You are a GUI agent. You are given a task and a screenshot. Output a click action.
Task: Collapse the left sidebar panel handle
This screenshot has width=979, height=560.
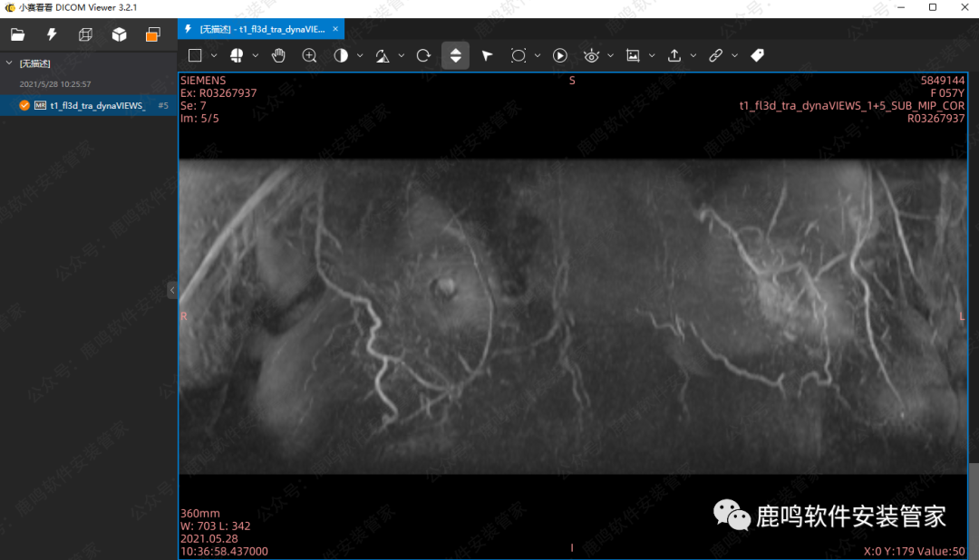(x=172, y=290)
